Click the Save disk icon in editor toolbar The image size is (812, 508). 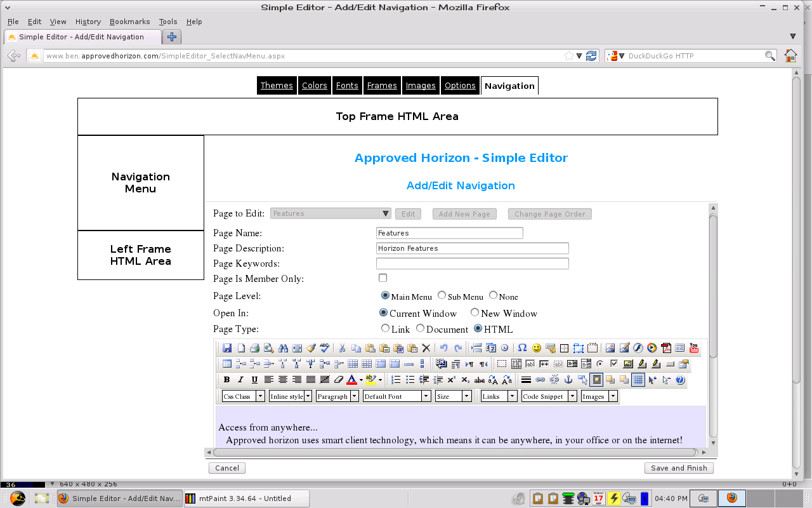[x=227, y=348]
